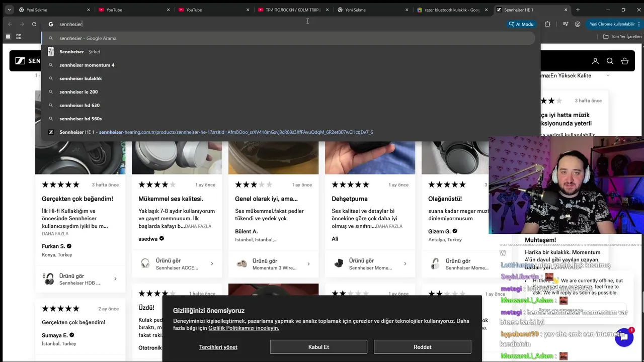644x362 pixels.
Task: Open Ürünü gör Momentum 3 Wire link
Action: click(x=273, y=264)
